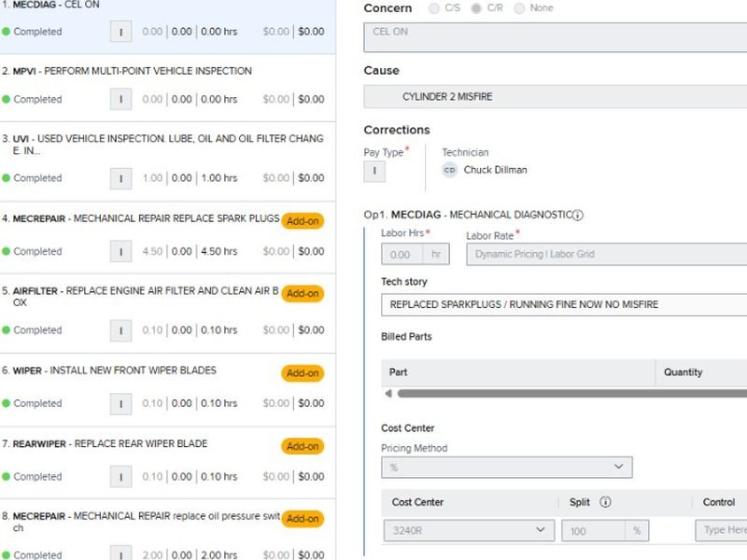
Task: Click Completed status dot for spark plugs repair
Action: tap(7, 251)
